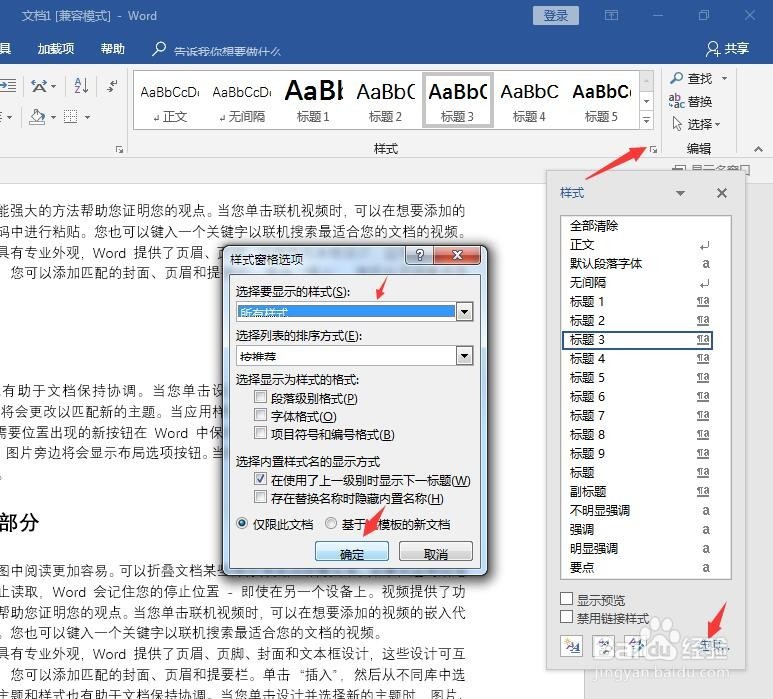Move the styles gallery down one row
The height and width of the screenshot is (699, 773).
tap(646, 101)
